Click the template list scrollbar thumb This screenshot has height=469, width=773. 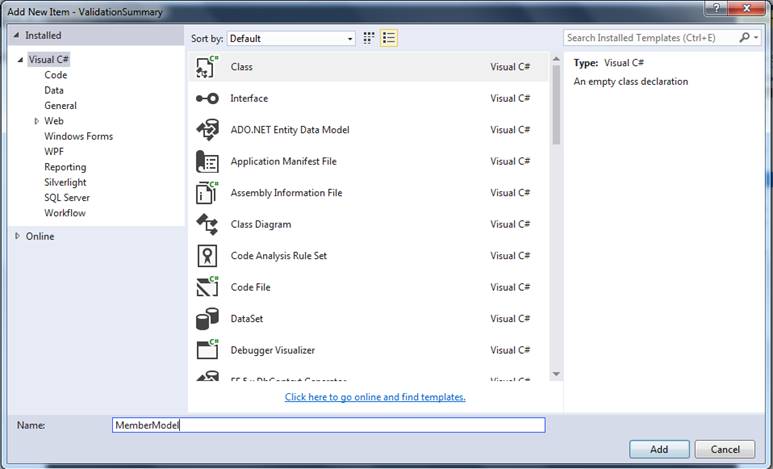pos(556,105)
